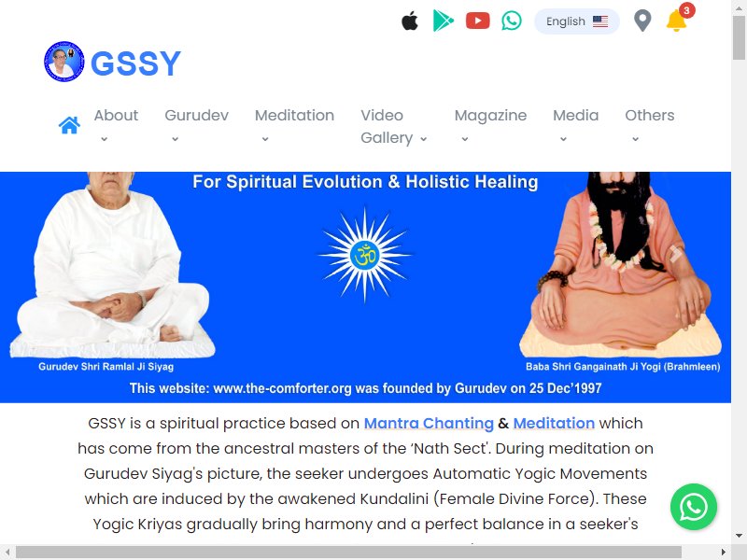Screen dimensions: 747x560
Task: Open the location pin icon
Action: click(x=642, y=21)
